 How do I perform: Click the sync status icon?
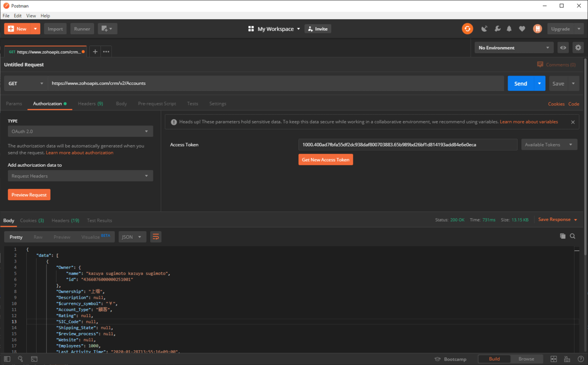pyautogui.click(x=467, y=29)
